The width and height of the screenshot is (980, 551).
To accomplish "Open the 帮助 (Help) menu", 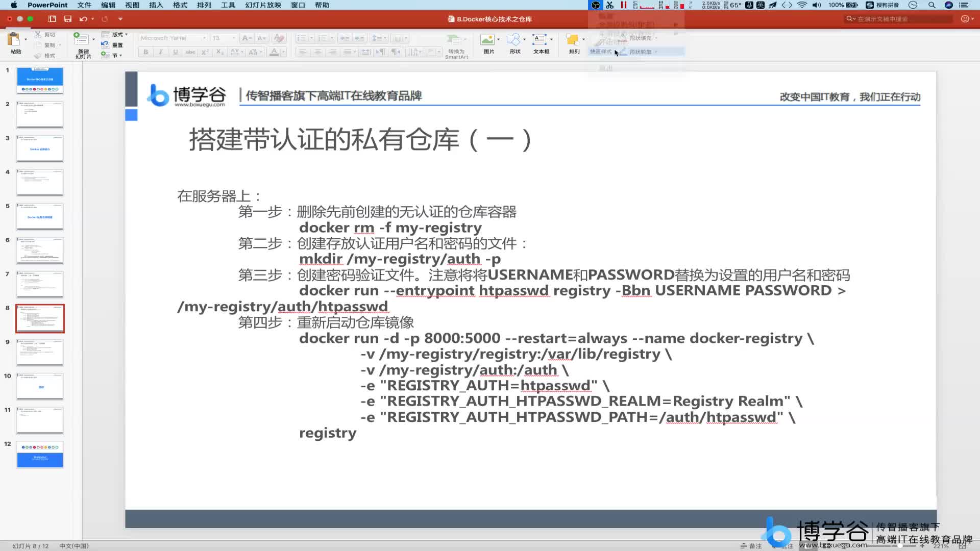I will coord(322,5).
